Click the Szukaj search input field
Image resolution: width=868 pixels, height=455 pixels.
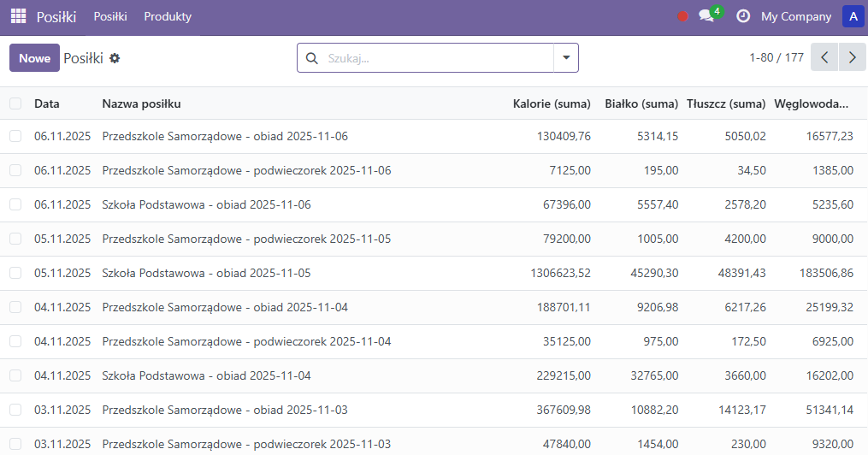[436, 58]
